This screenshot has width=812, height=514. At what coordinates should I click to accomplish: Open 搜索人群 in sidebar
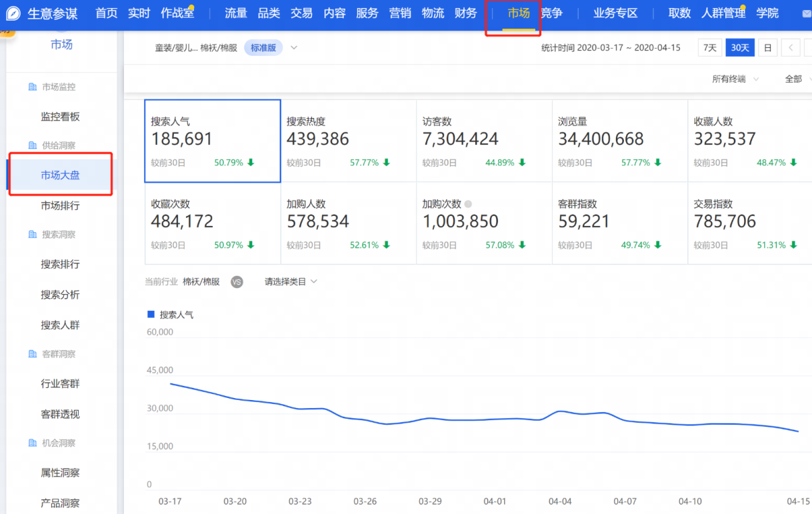pos(60,325)
